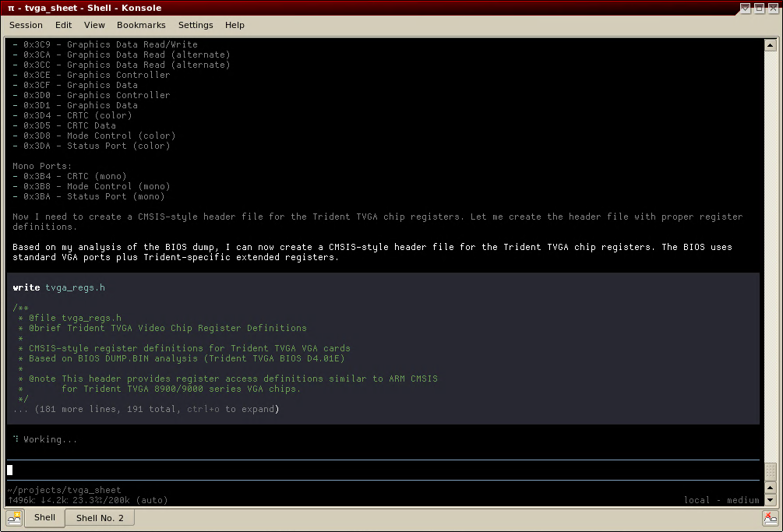783x532 pixels.
Task: Click the close session icon at tab bar right
Action: (771, 518)
